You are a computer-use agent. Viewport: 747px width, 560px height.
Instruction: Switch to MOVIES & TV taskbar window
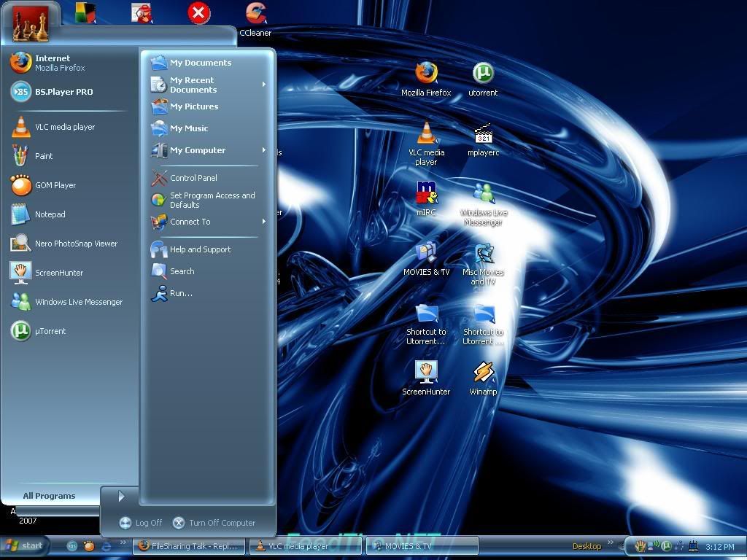(422, 546)
